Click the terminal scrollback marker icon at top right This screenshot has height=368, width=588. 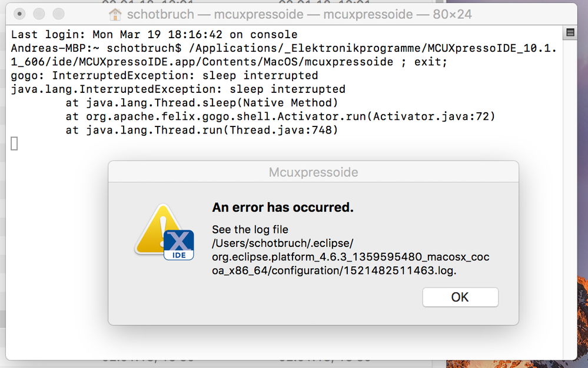click(x=570, y=32)
